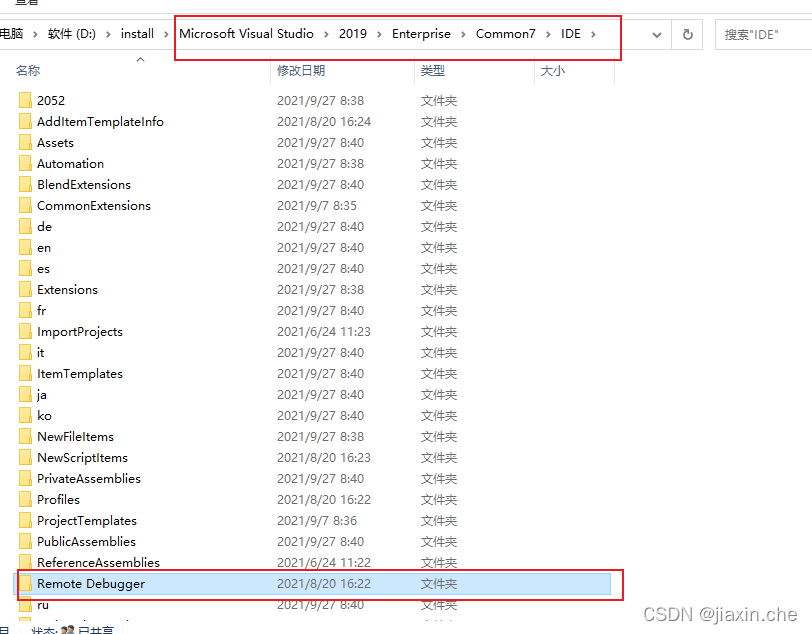Expand chevron after 2019 in breadcrumb
This screenshot has height=634, width=812.
click(x=379, y=34)
